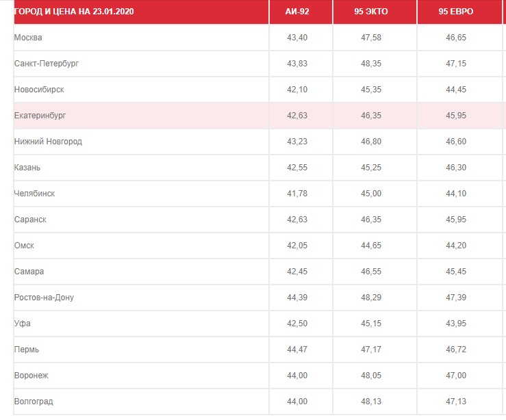Click Пермь 95 ЕВРО price 46,72
This screenshot has width=506, height=420.
[x=456, y=350]
